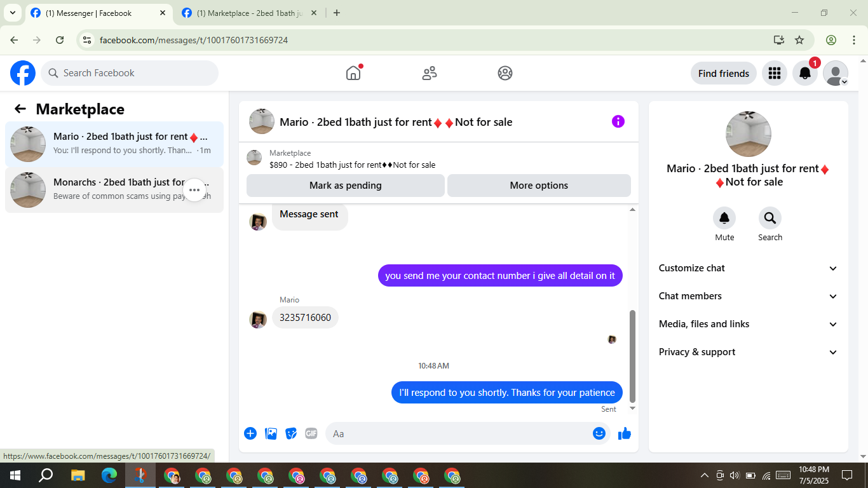Expand Customize chat section
The height and width of the screenshot is (488, 868).
748,268
